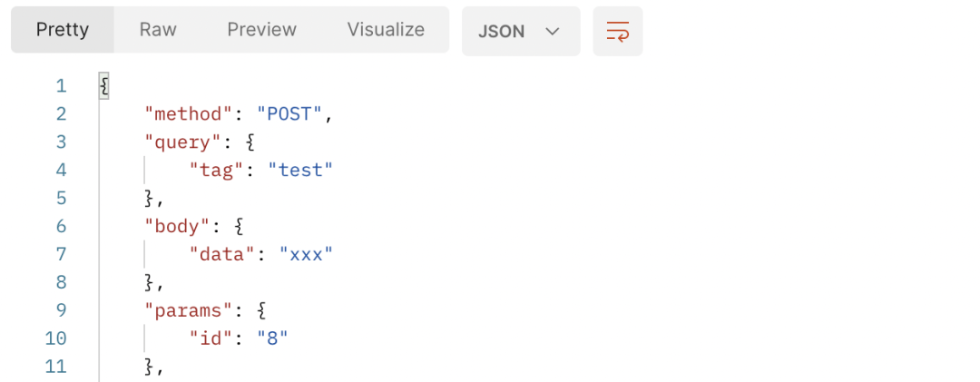Click the "body" key on line 6
Image resolution: width=980 pixels, height=382 pixels.
point(173,226)
